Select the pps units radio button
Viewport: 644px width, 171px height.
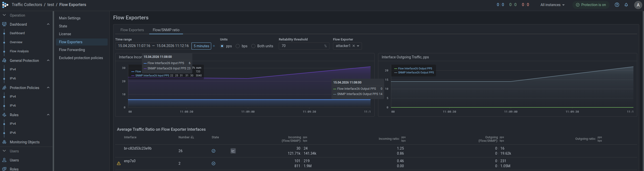coord(222,46)
